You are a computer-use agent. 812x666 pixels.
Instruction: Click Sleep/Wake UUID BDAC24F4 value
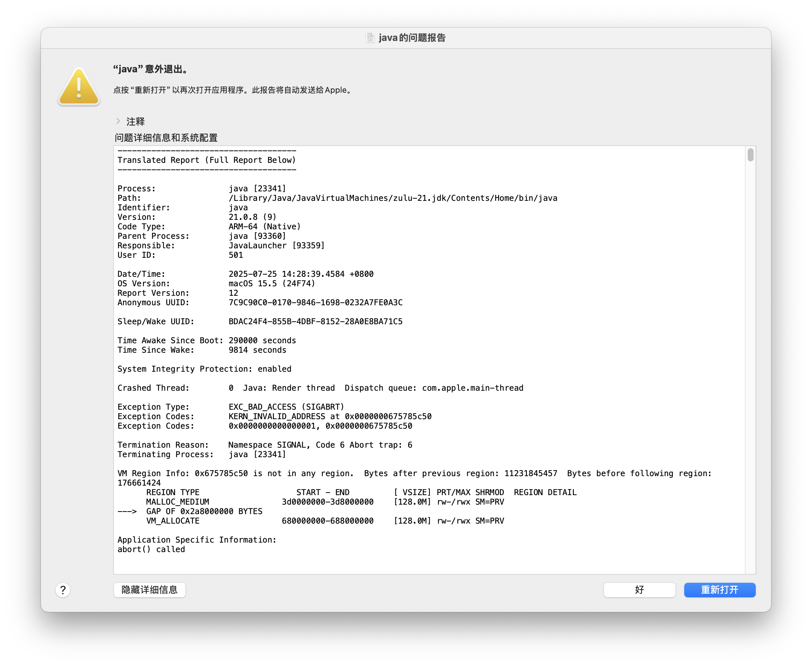click(316, 321)
